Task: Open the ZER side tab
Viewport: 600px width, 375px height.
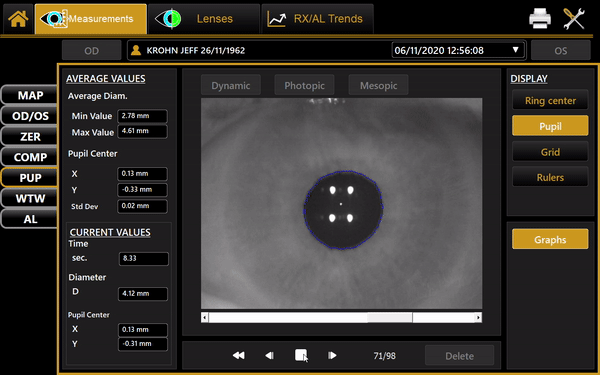Action: 30,137
